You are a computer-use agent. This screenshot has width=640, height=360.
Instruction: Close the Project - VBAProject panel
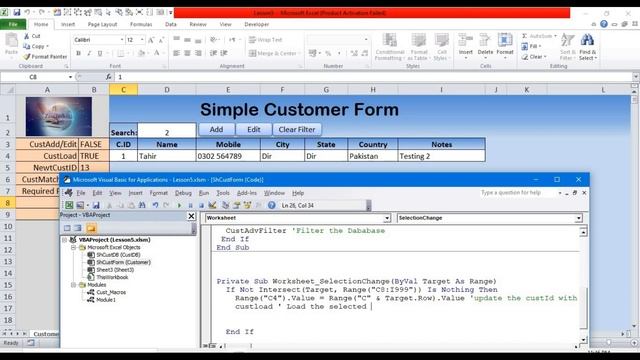click(x=191, y=216)
